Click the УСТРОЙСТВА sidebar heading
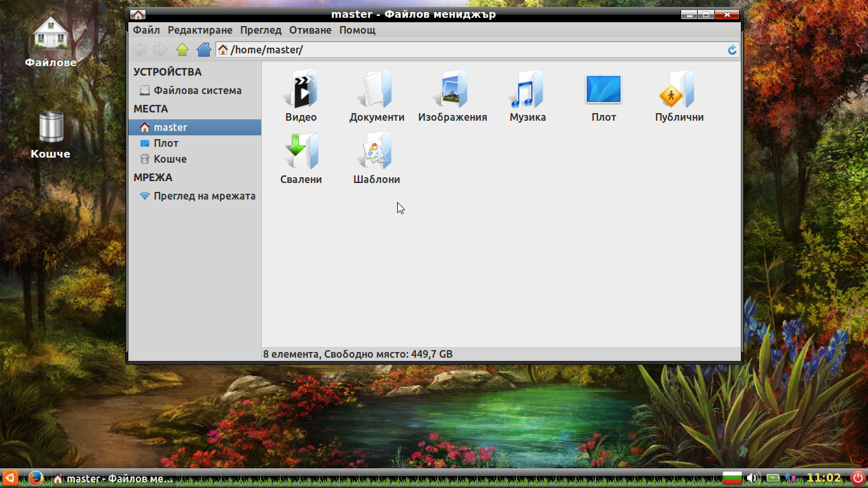This screenshot has height=488, width=868. pos(168,72)
